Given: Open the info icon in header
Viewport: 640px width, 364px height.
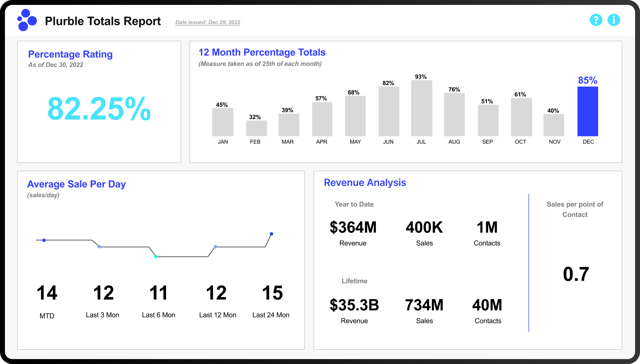Looking at the screenshot, I should [613, 20].
